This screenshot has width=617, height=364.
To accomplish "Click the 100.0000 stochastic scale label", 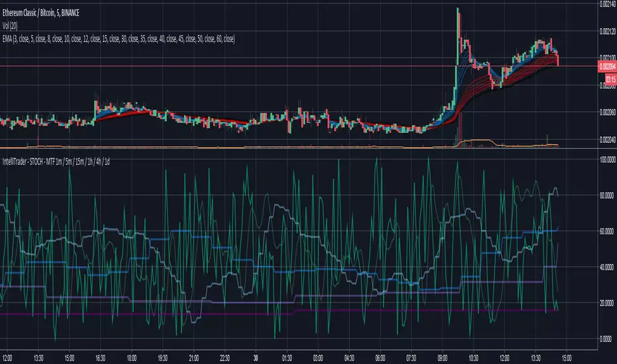I will pyautogui.click(x=608, y=159).
